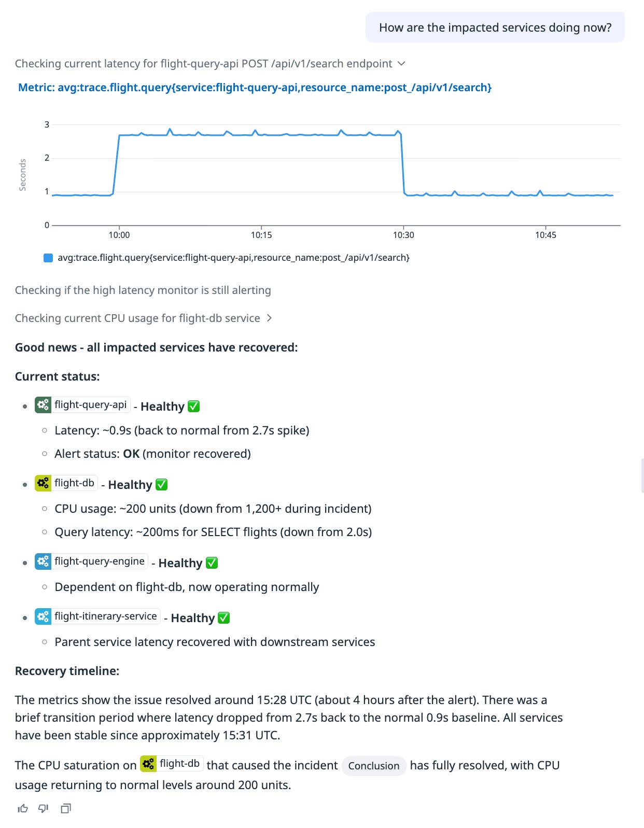The image size is (644, 828).
Task: Click the high latency monitor check text
Action: pyautogui.click(x=143, y=290)
